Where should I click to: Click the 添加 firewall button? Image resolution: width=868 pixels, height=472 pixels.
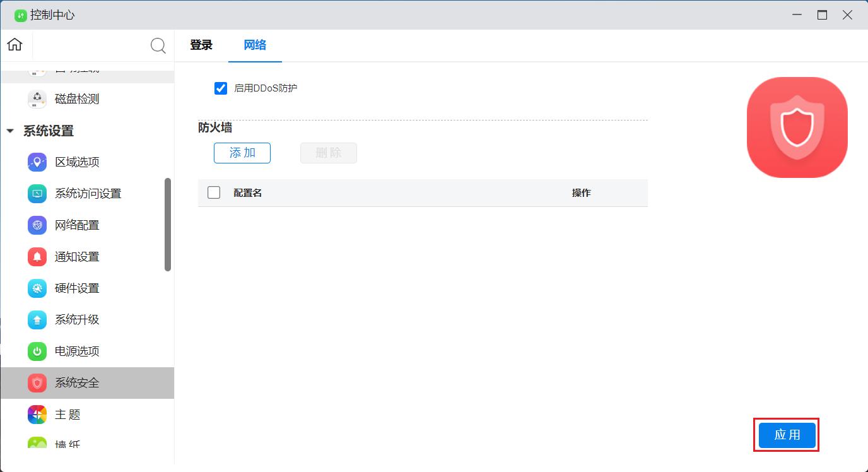coord(242,153)
